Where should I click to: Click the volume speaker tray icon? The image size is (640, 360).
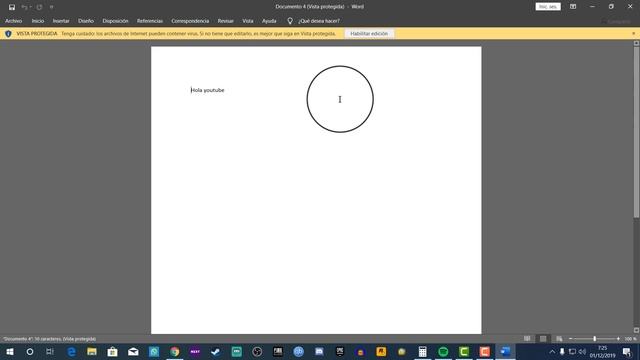tap(582, 351)
